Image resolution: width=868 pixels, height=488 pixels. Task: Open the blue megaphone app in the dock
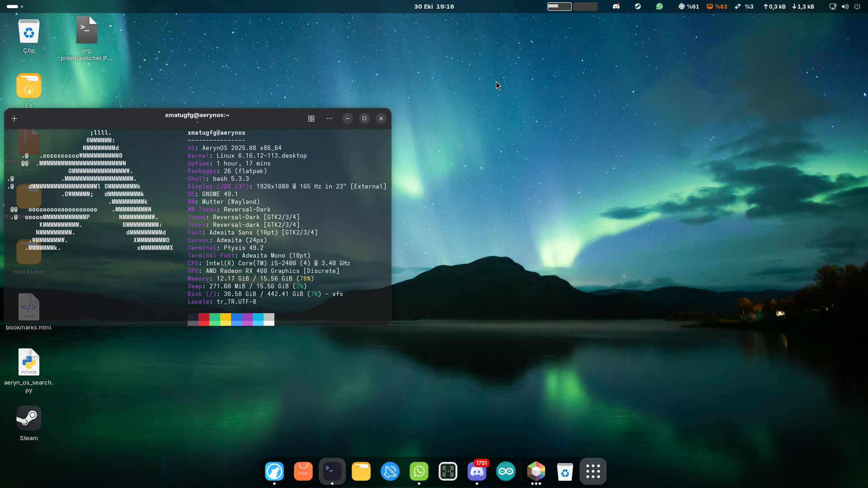tap(390, 471)
